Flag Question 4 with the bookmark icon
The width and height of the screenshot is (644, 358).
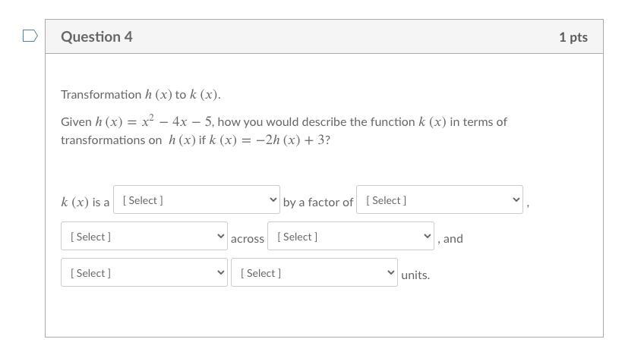pyautogui.click(x=30, y=36)
